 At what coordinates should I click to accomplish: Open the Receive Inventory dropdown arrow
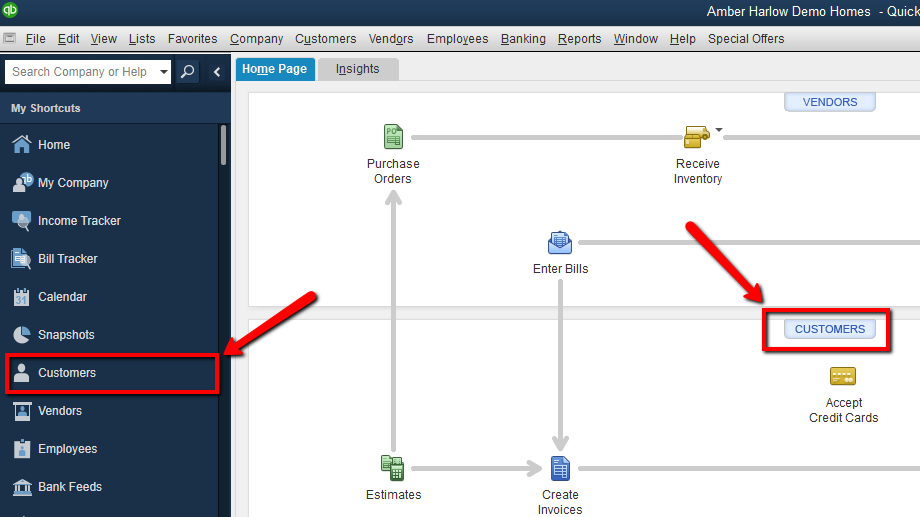click(x=719, y=130)
